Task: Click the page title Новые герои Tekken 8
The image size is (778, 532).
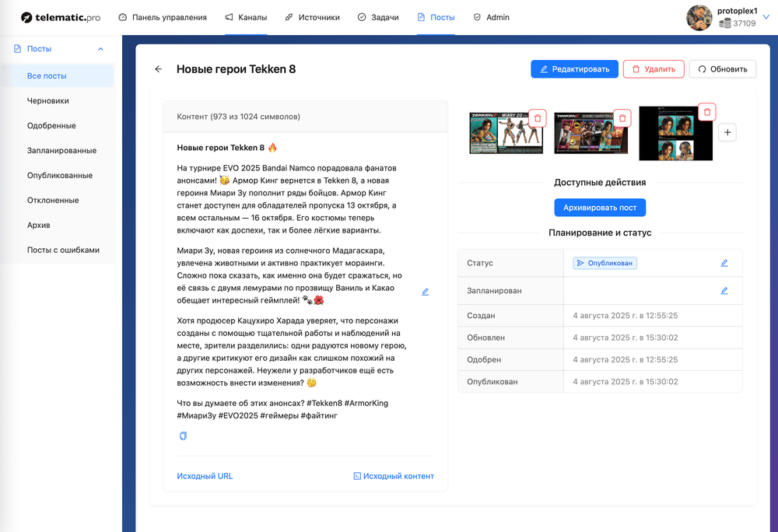Action: [x=237, y=69]
